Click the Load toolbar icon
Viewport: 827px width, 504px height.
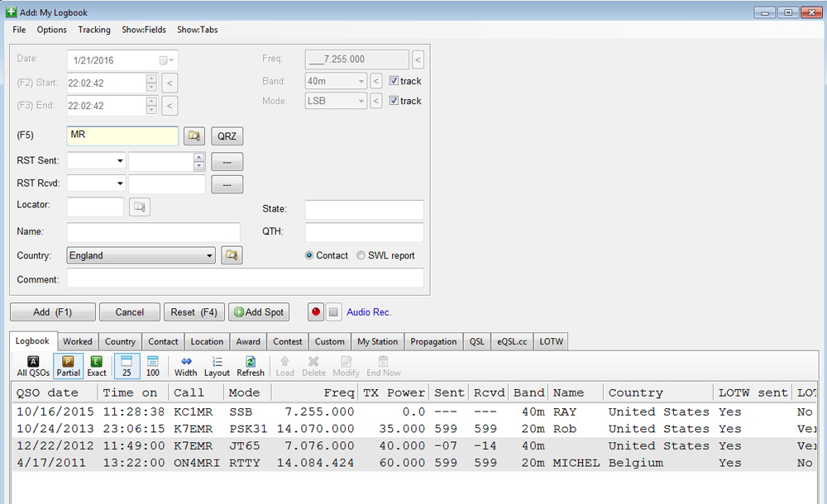pyautogui.click(x=284, y=366)
